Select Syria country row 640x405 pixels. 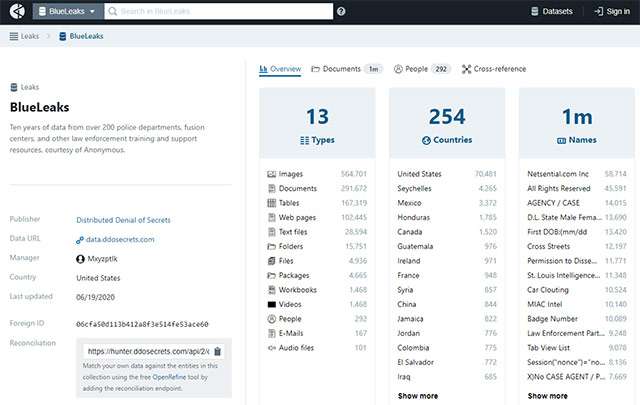click(447, 290)
